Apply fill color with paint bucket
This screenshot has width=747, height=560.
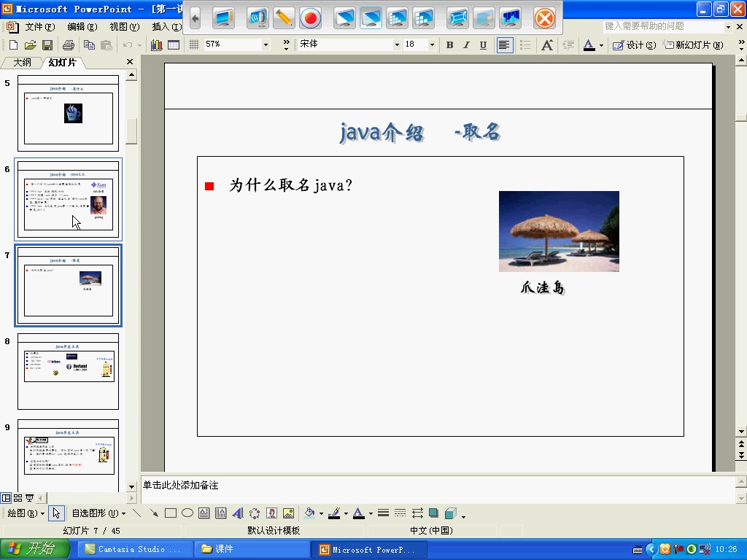pyautogui.click(x=309, y=513)
